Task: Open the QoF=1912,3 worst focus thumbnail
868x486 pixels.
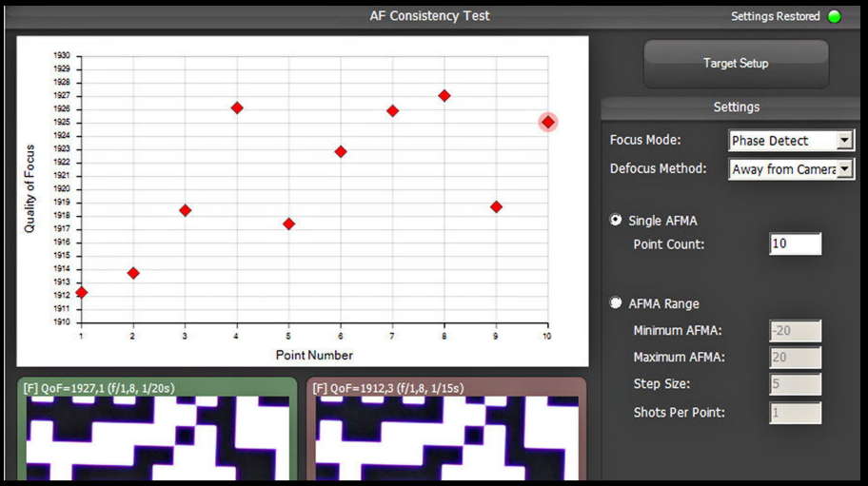Action: pos(447,433)
